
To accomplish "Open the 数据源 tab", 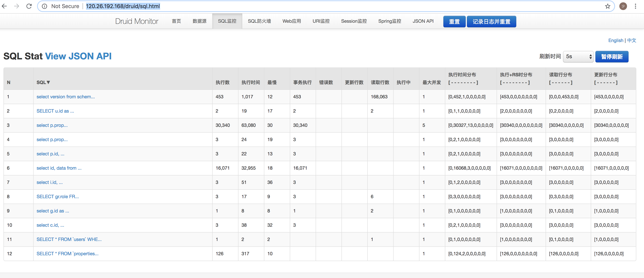I will 199,21.
